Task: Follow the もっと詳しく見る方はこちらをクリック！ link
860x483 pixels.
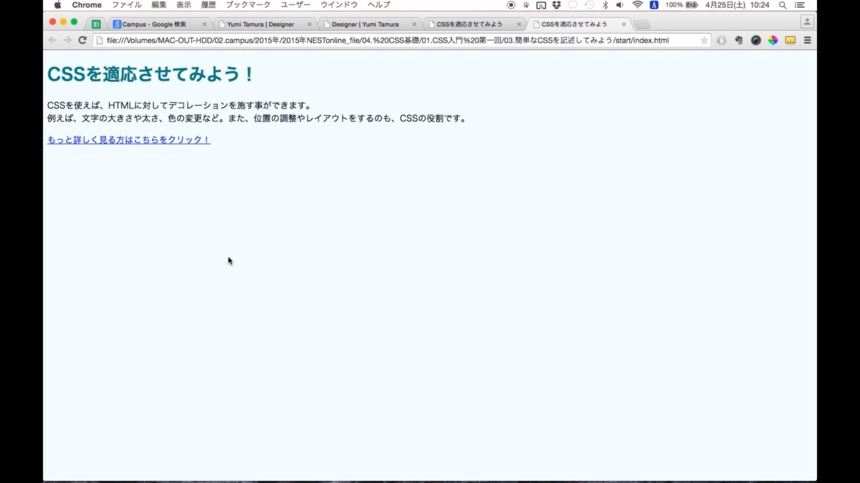Action: pyautogui.click(x=129, y=140)
